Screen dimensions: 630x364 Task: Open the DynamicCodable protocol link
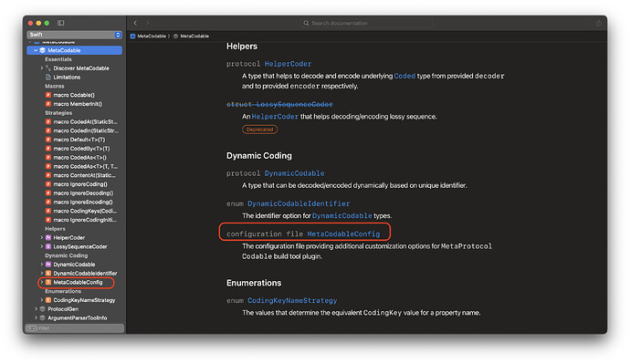(x=294, y=173)
